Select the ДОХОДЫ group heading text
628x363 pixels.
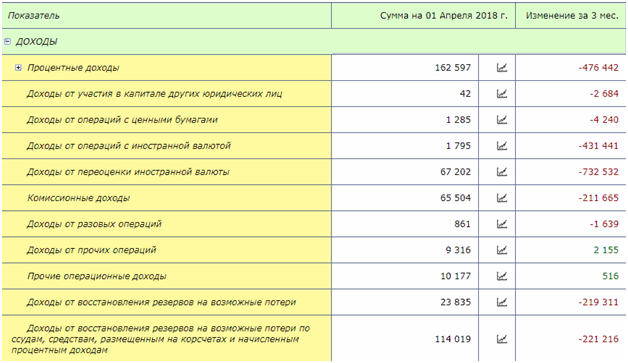[x=36, y=42]
